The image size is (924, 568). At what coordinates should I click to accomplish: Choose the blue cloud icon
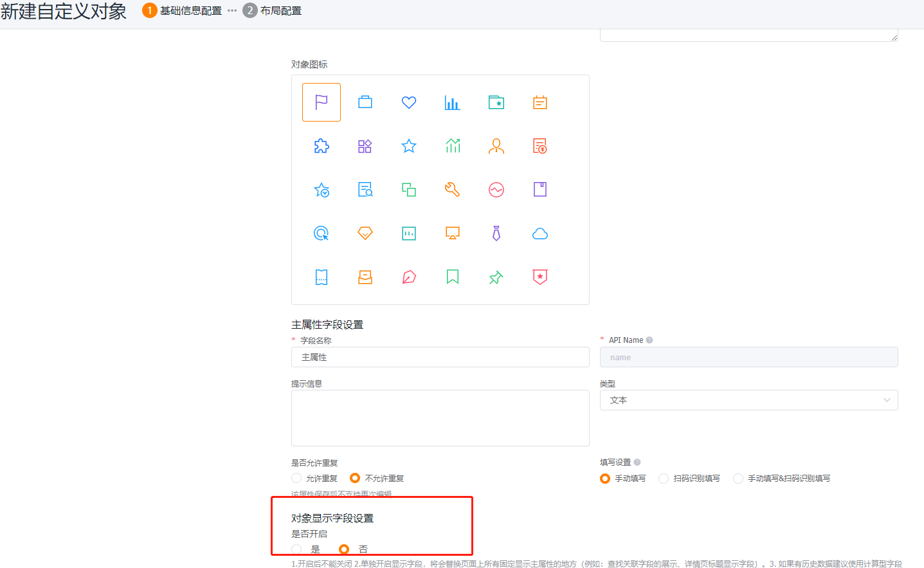[540, 234]
